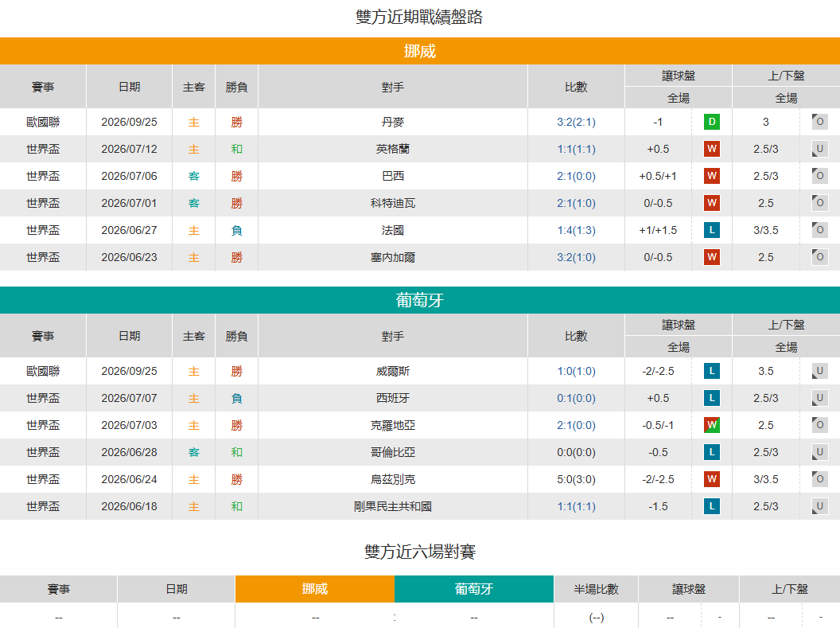Click blue L badge in Wales row
840x628 pixels.
tap(711, 371)
